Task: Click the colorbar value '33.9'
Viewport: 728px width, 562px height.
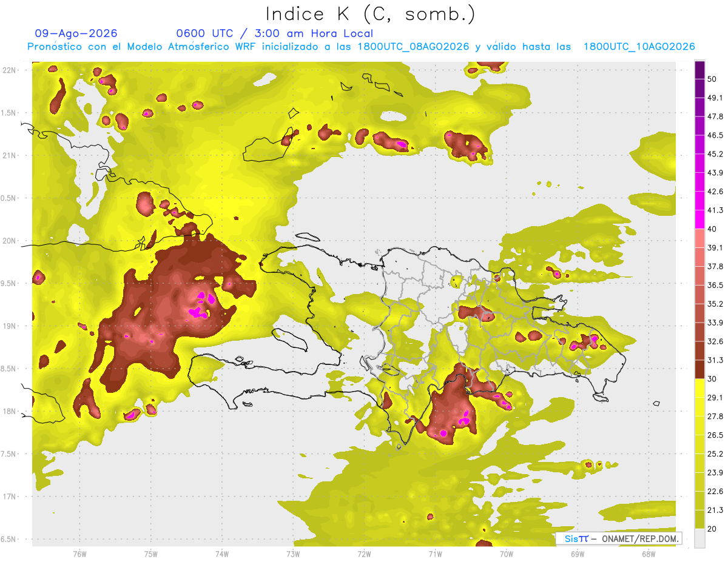Action: 715,323
